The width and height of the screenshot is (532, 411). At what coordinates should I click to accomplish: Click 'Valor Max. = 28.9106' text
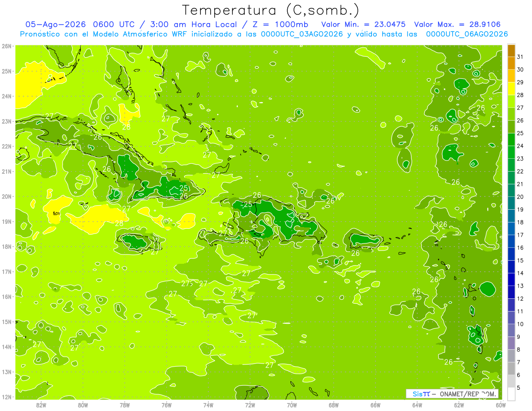(457, 24)
